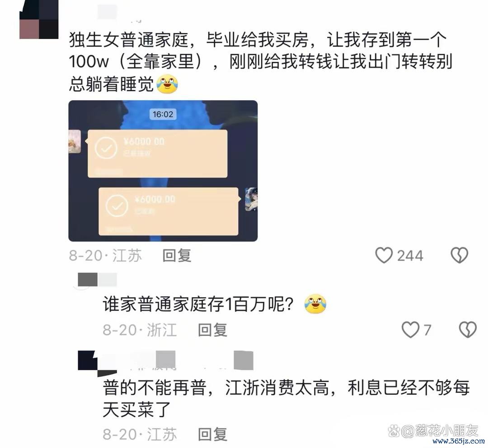This screenshot has height=448, width=488.
Task: Reply to the 8-20 浙江 comment
Action: 212,330
